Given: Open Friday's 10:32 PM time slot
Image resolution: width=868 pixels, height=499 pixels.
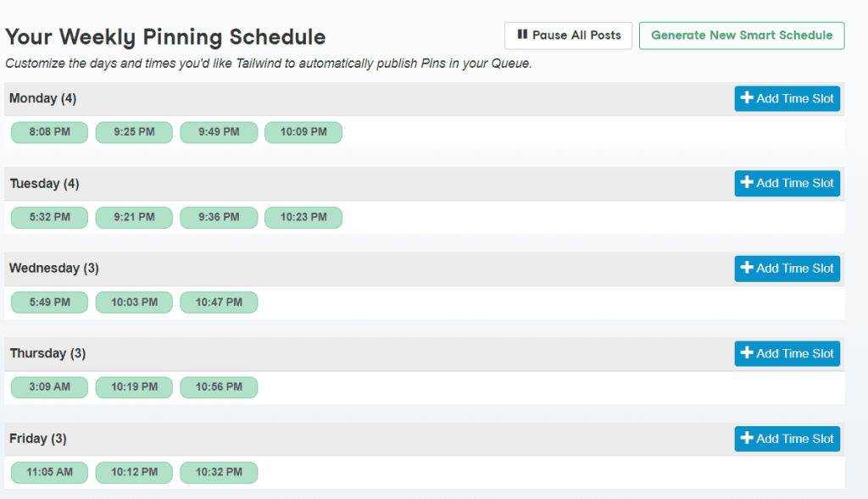Looking at the screenshot, I should click(x=218, y=472).
